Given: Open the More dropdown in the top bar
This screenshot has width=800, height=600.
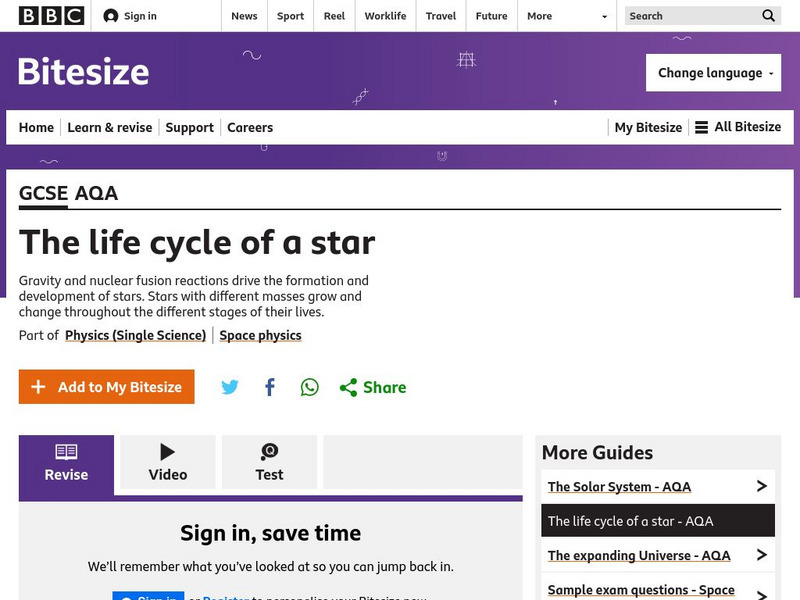Looking at the screenshot, I should coord(545,16).
